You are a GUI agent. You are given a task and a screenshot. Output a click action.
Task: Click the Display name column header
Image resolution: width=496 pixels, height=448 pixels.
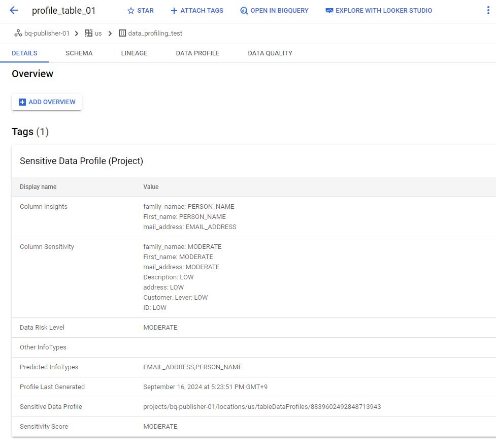pos(38,187)
